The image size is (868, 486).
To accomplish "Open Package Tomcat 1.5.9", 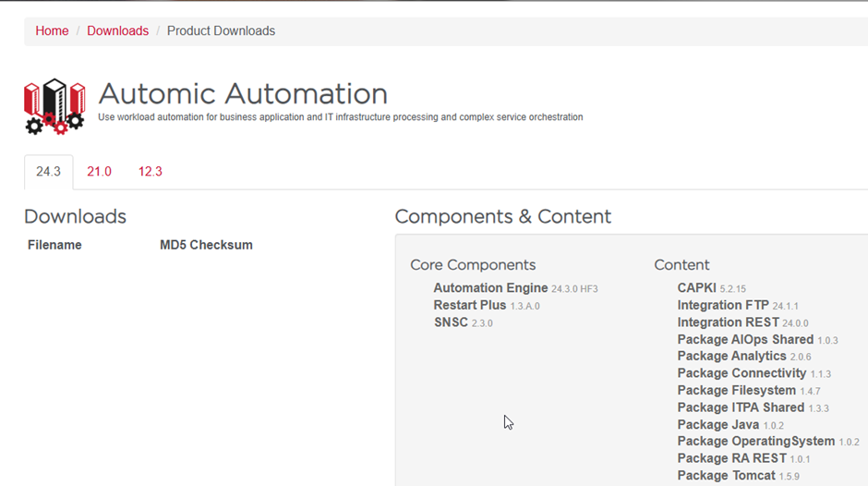I will (x=739, y=476).
